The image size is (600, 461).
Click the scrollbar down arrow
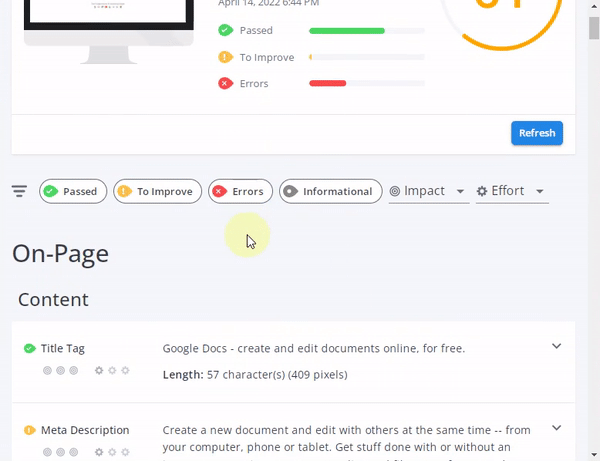(x=594, y=455)
